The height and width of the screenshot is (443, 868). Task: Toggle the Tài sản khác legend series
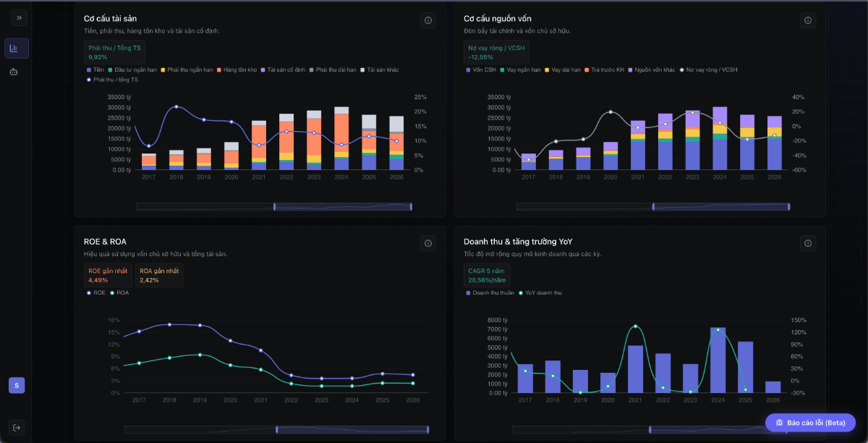pyautogui.click(x=380, y=69)
